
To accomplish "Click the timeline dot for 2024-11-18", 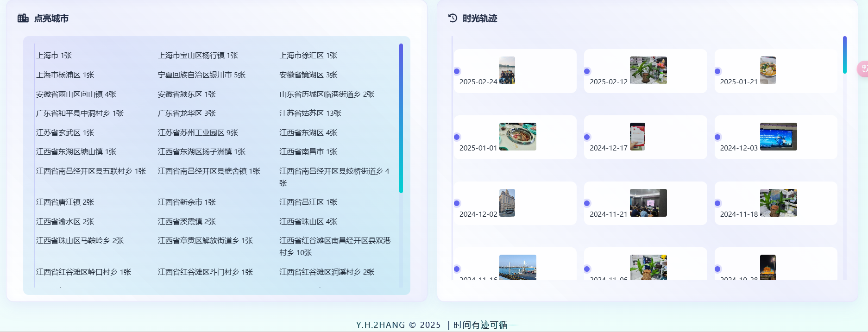I will pos(717,203).
